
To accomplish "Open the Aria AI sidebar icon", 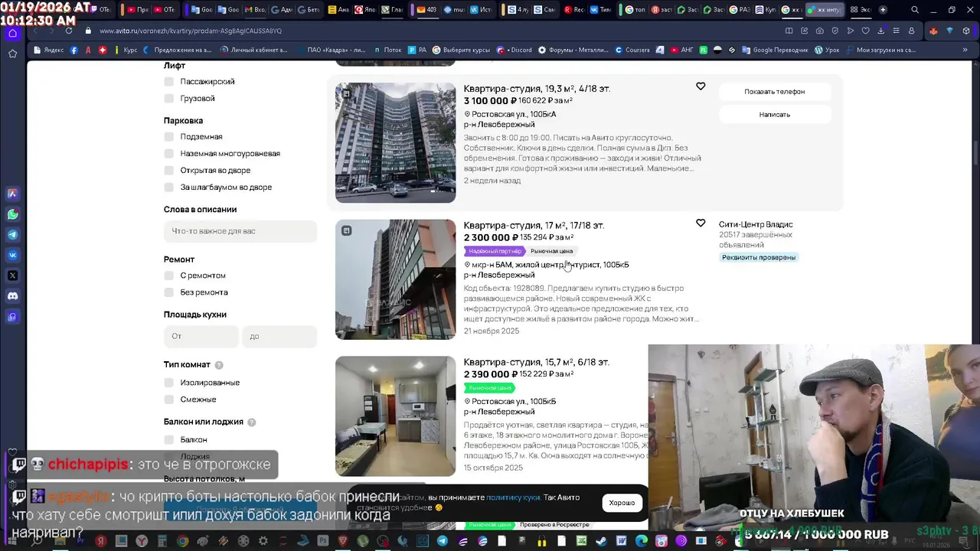I will pyautogui.click(x=12, y=194).
